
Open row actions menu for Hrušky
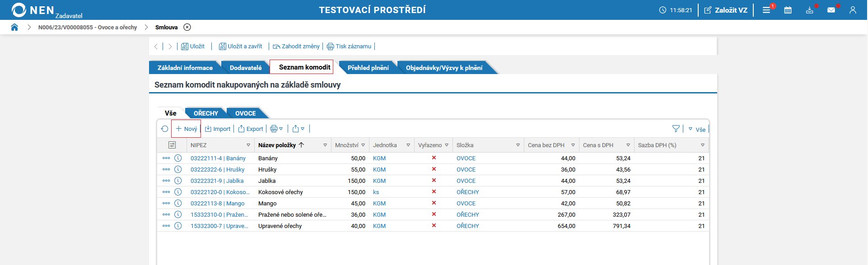tap(166, 169)
